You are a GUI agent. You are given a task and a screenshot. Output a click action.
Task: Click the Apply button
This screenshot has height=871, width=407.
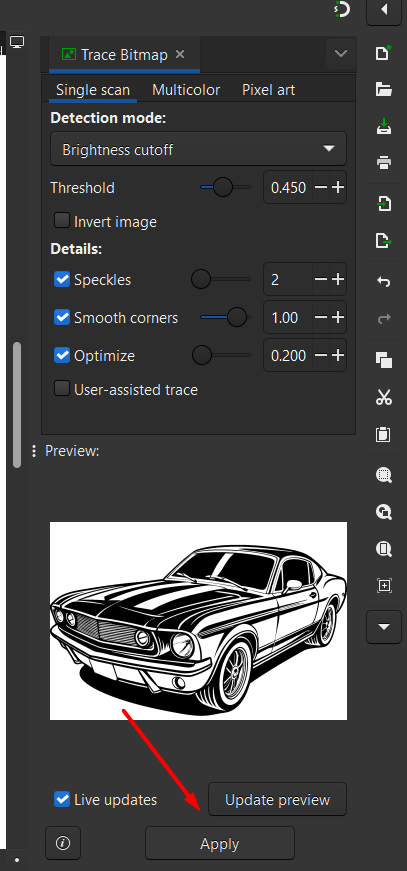point(220,843)
